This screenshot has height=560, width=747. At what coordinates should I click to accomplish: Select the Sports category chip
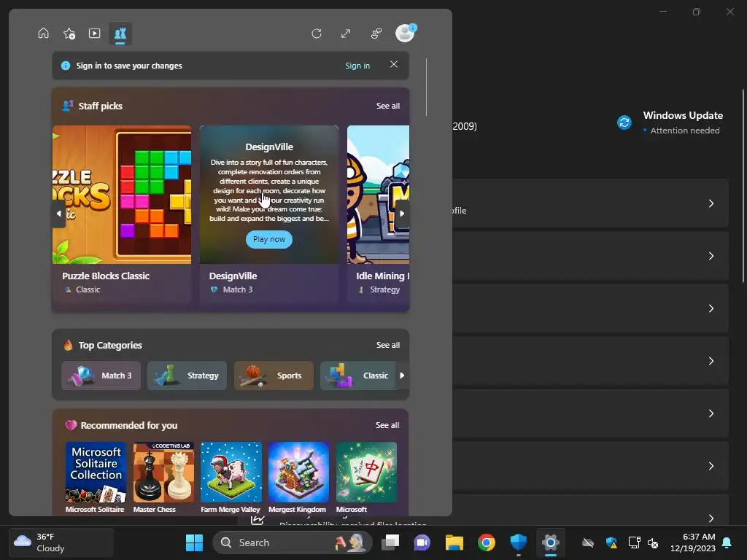[x=274, y=376]
